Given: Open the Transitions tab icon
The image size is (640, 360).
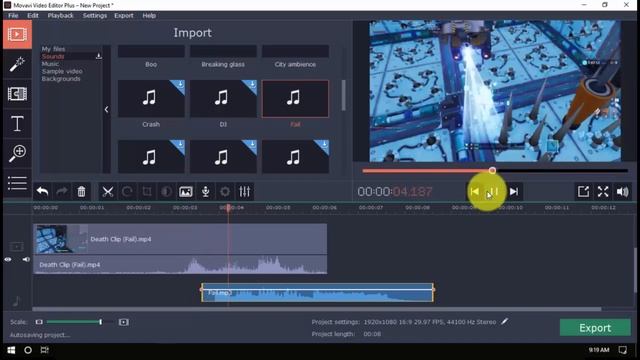Looking at the screenshot, I should (17, 94).
